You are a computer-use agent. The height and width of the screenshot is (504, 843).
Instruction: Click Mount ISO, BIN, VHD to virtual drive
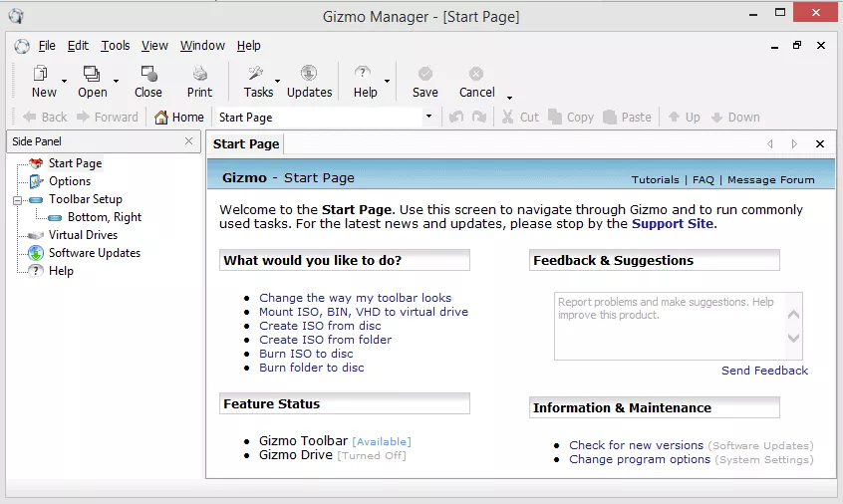coord(364,312)
